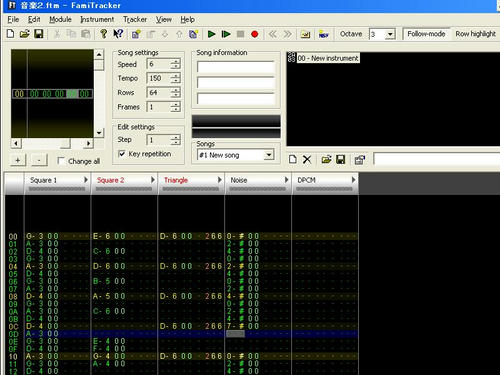Viewport: 500px width, 375px height.
Task: Open the instrument editor icon below the instrument list
Action: [x=360, y=160]
